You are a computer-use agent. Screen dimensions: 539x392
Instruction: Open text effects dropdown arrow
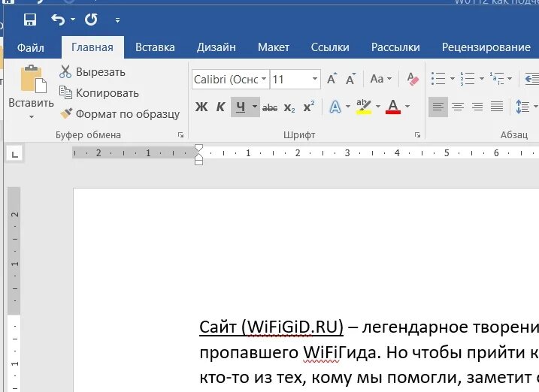[x=348, y=107]
